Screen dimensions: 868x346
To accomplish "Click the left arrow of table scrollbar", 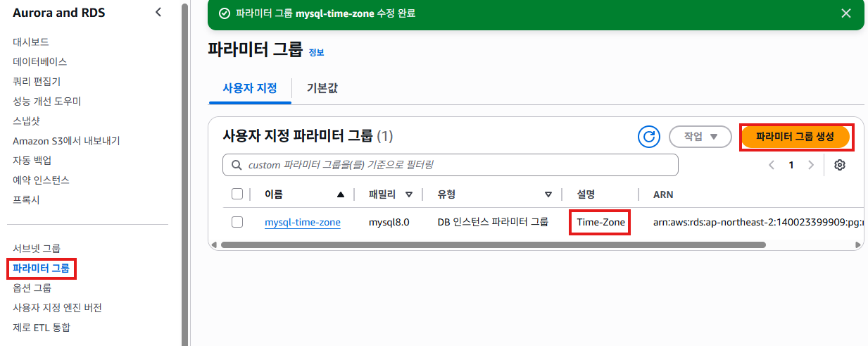I will click(215, 245).
